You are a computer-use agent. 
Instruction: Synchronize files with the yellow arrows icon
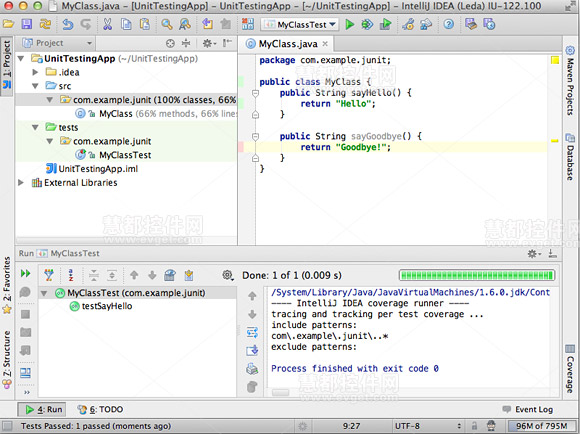coord(45,24)
